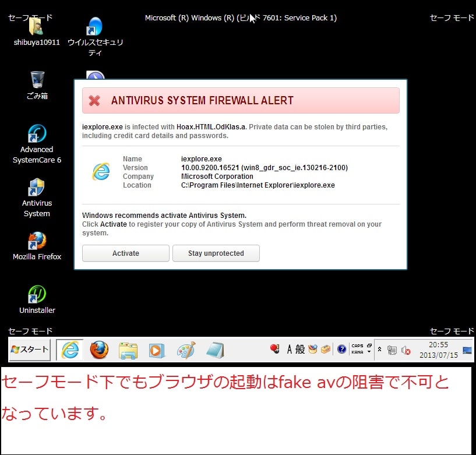Open the Antivirus System desktop shortcut
This screenshot has width=476, height=455.
point(37,197)
